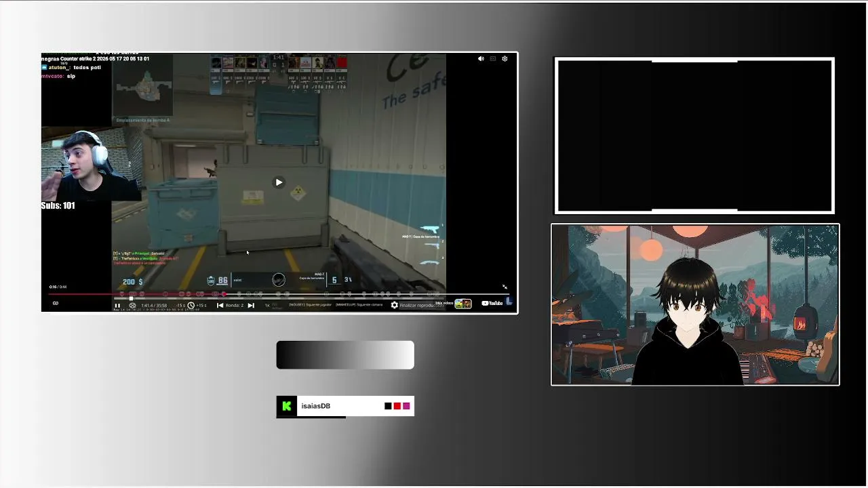Toggle captions on the video player
This screenshot has height=488, width=868.
[493, 59]
